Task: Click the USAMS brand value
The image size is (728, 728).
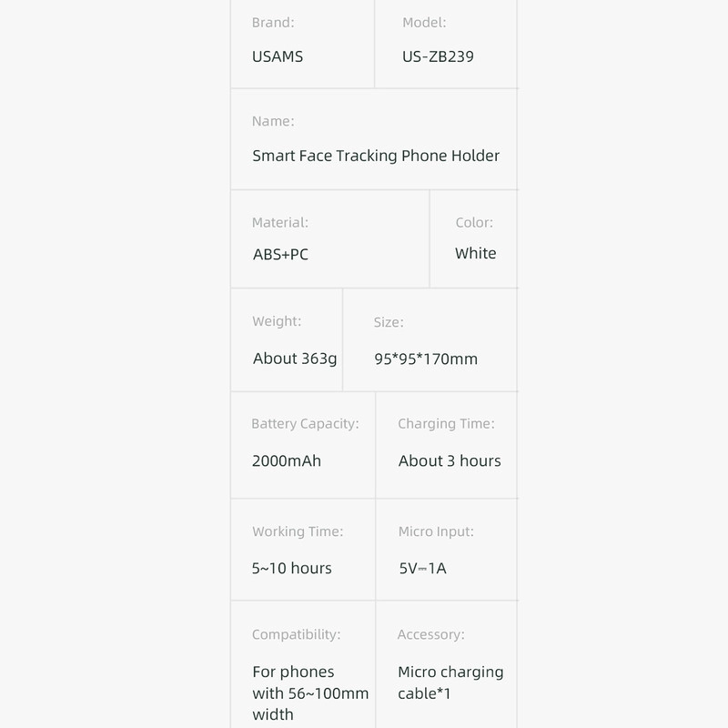Action: coord(278,56)
